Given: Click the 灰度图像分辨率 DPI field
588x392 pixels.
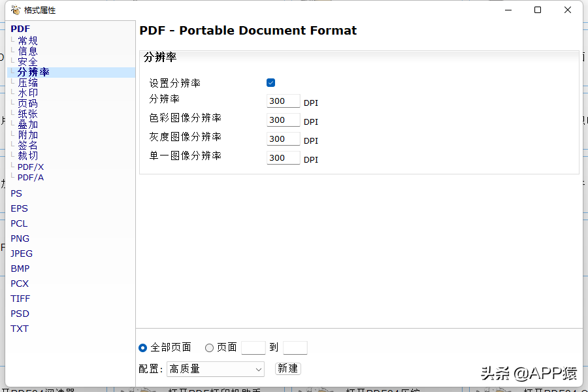Looking at the screenshot, I should click(283, 139).
